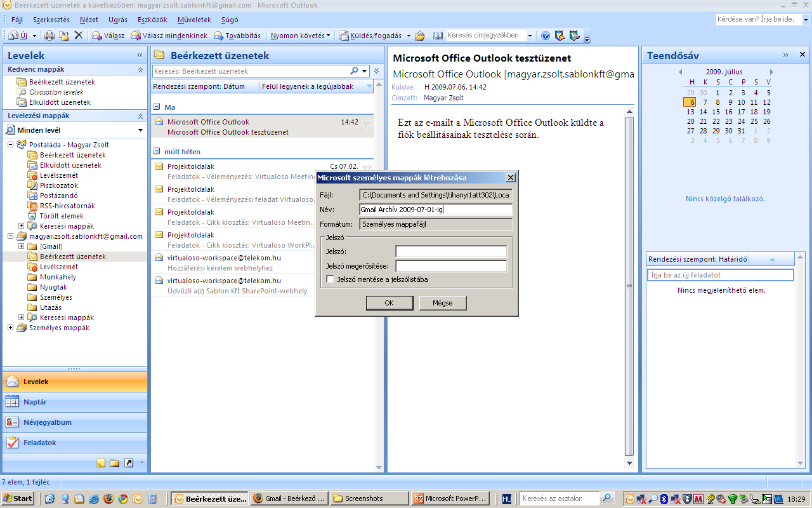Open the Szerkesztés menu

click(51, 20)
